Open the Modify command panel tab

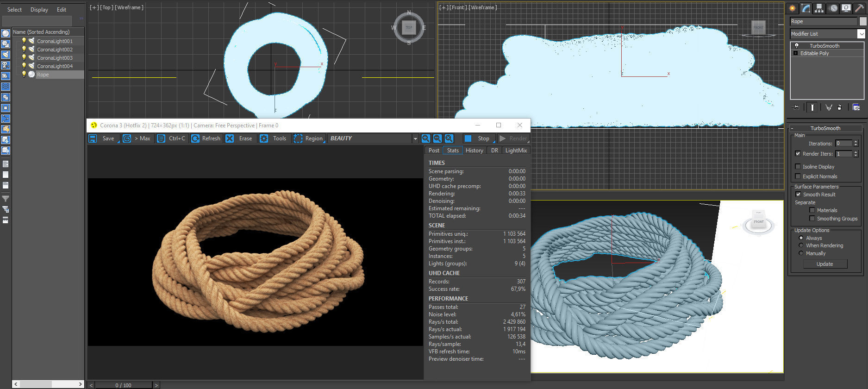coord(806,8)
